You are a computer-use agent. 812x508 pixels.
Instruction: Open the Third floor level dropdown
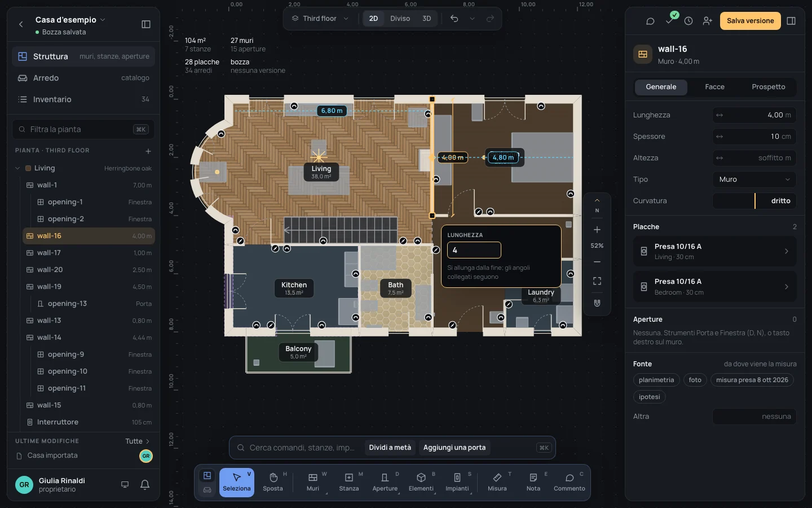pos(320,19)
